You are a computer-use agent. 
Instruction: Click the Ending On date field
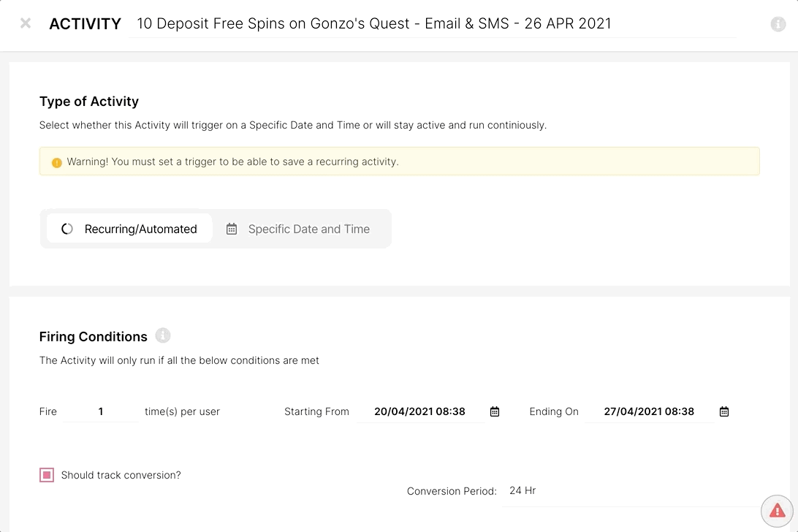[x=649, y=411]
